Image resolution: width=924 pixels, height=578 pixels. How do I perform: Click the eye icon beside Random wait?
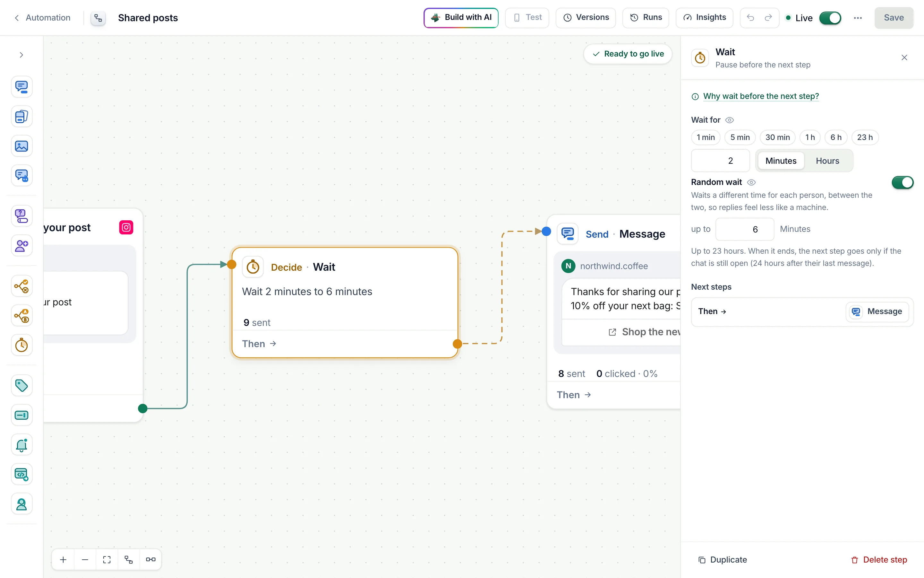(x=751, y=182)
